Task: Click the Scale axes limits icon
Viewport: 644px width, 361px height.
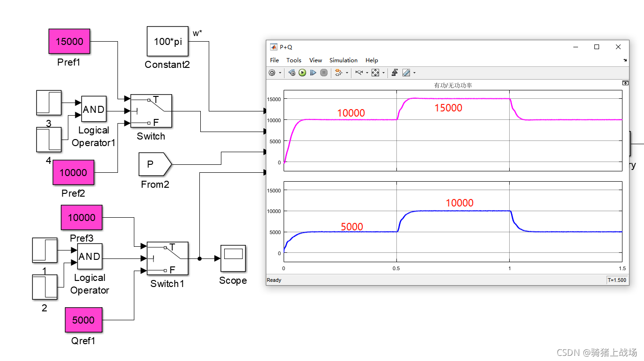Action: (375, 73)
